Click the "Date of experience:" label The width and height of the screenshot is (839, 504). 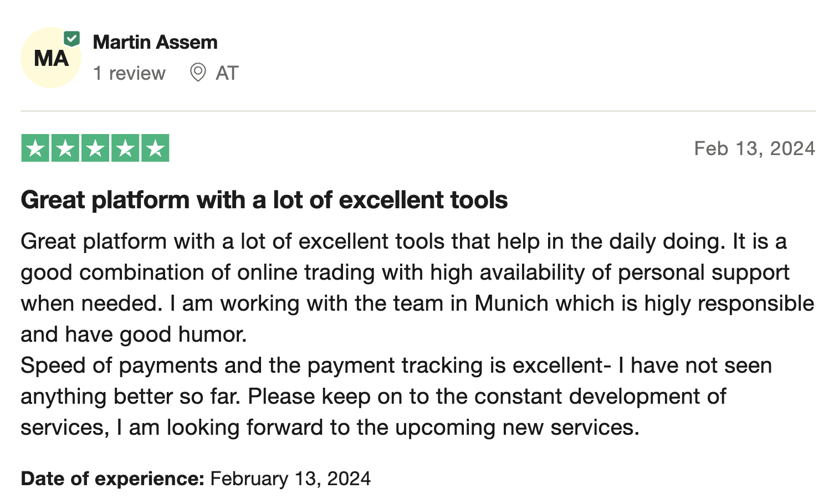tap(112, 479)
